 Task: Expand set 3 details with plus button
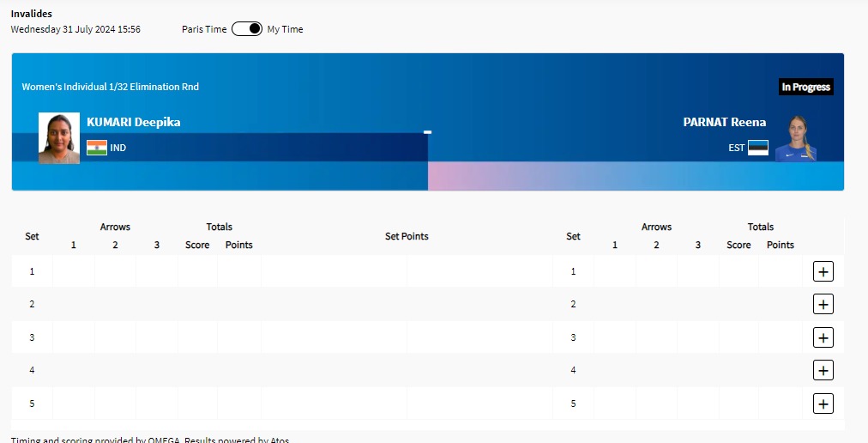click(x=823, y=337)
